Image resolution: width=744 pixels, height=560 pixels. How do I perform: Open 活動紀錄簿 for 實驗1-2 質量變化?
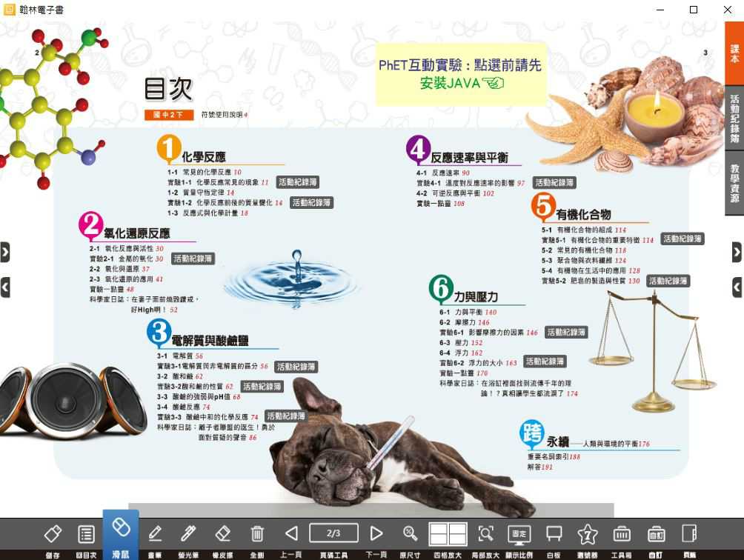click(x=311, y=202)
